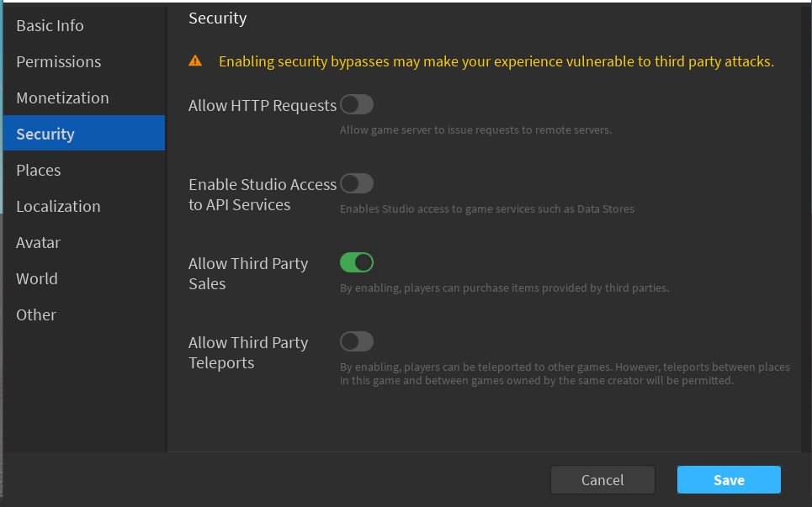This screenshot has height=507, width=812.
Task: Disable Allow Third Party Sales
Action: tap(356, 262)
